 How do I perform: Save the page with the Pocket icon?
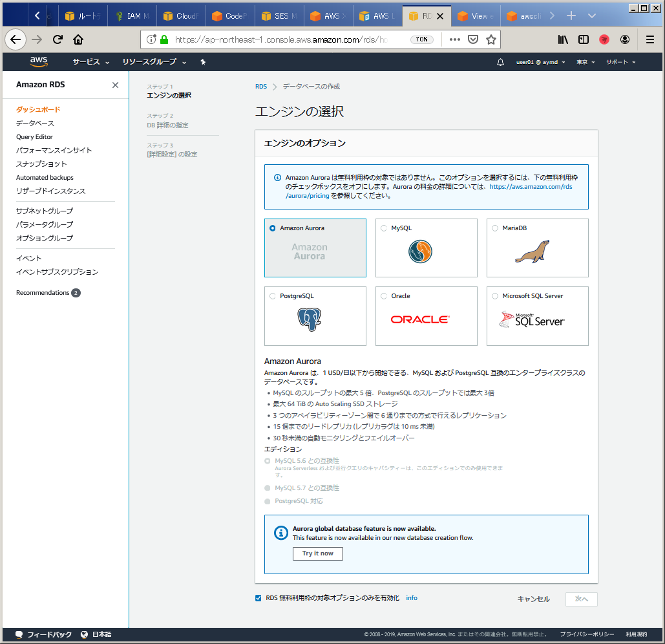473,39
